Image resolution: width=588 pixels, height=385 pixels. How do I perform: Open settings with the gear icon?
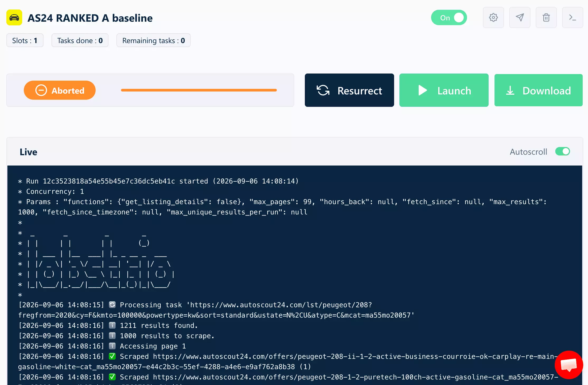[x=493, y=18]
